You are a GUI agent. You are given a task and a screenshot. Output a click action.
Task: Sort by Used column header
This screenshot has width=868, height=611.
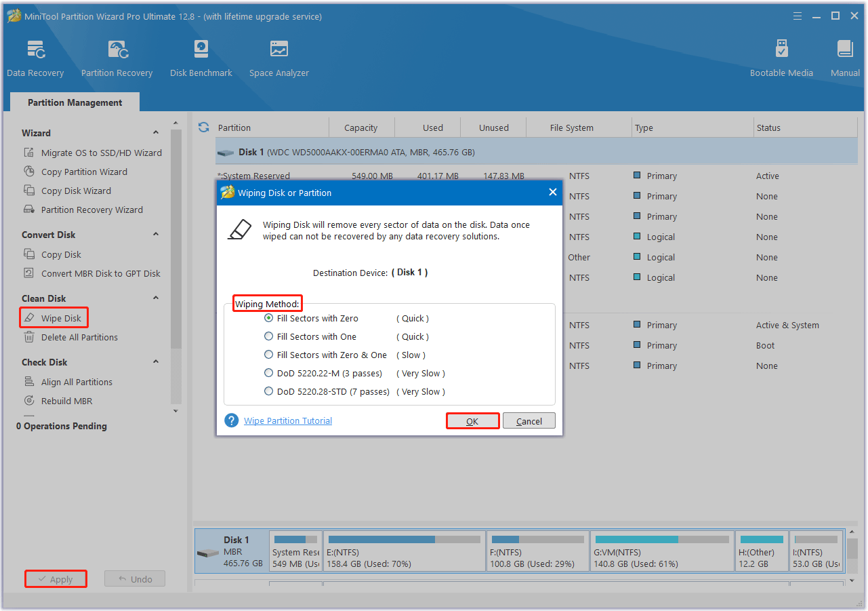pyautogui.click(x=427, y=127)
